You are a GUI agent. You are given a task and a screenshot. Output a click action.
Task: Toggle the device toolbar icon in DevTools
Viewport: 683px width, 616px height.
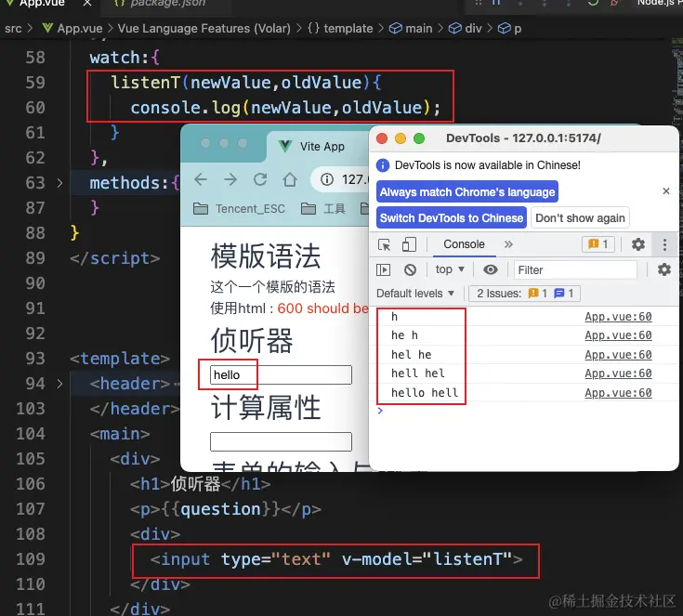(409, 244)
